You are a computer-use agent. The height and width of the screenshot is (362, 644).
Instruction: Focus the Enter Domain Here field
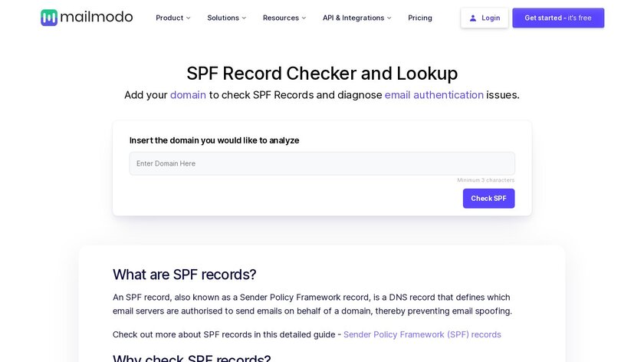pos(322,163)
